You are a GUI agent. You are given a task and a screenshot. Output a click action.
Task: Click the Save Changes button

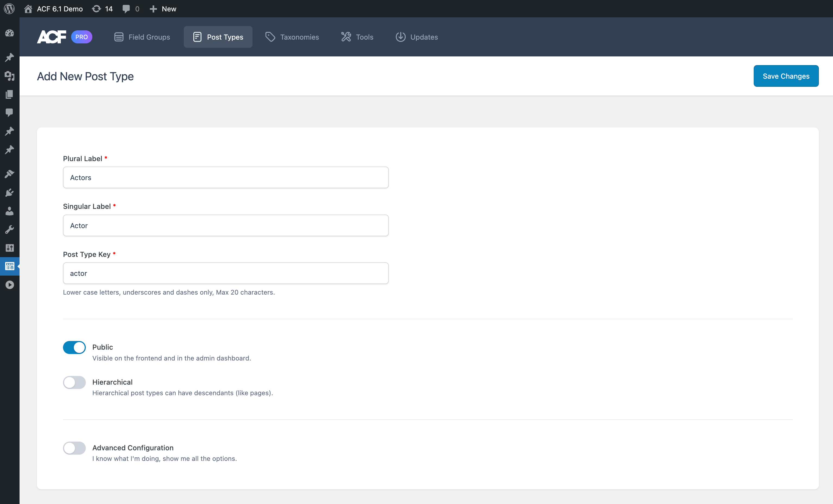click(x=786, y=76)
